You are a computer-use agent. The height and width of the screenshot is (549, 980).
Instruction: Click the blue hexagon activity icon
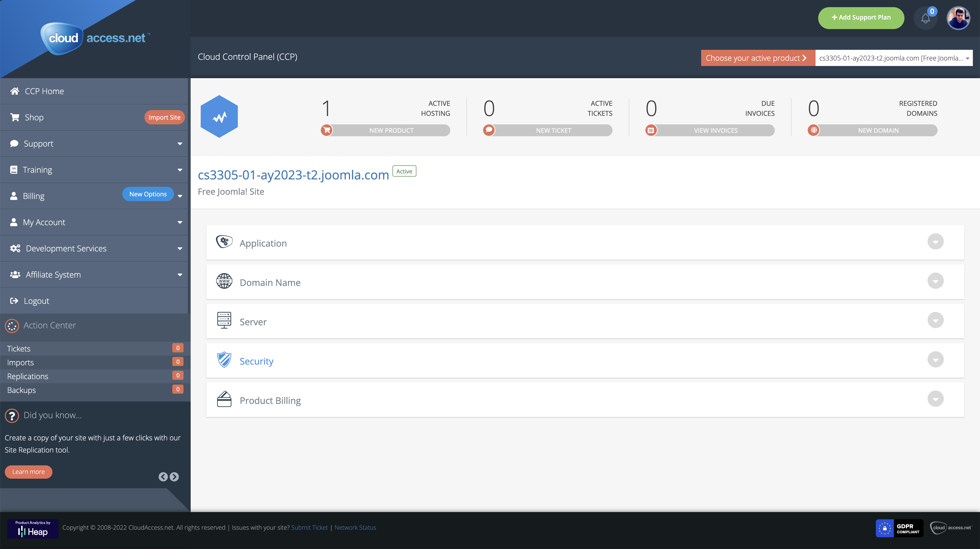click(x=219, y=117)
